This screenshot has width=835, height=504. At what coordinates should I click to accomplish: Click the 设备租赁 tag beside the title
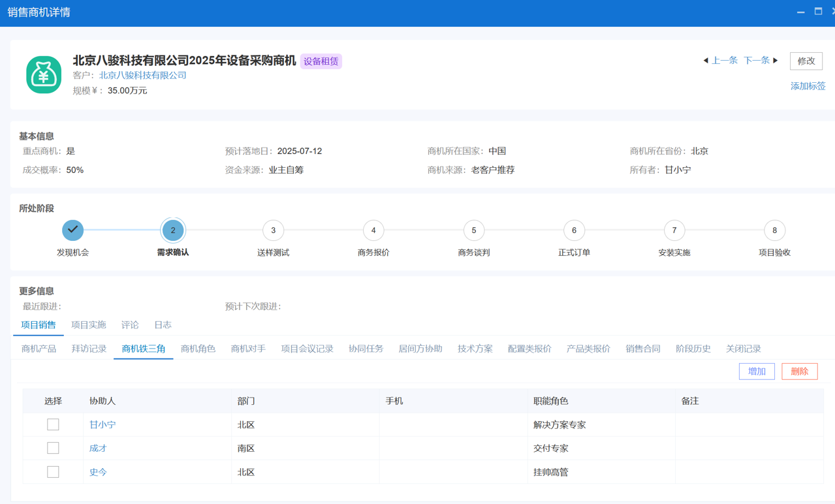point(321,61)
